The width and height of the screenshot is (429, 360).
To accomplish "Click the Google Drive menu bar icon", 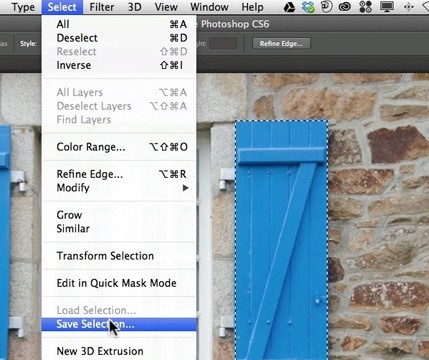I will (289, 7).
